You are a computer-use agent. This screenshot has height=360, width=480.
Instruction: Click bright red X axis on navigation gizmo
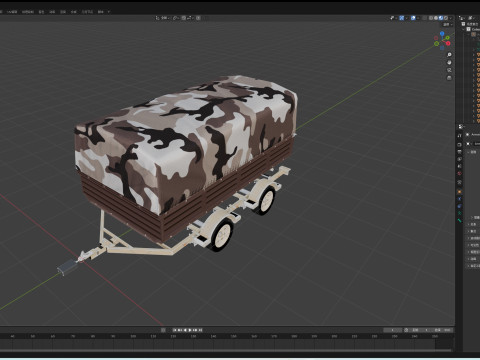[448, 43]
